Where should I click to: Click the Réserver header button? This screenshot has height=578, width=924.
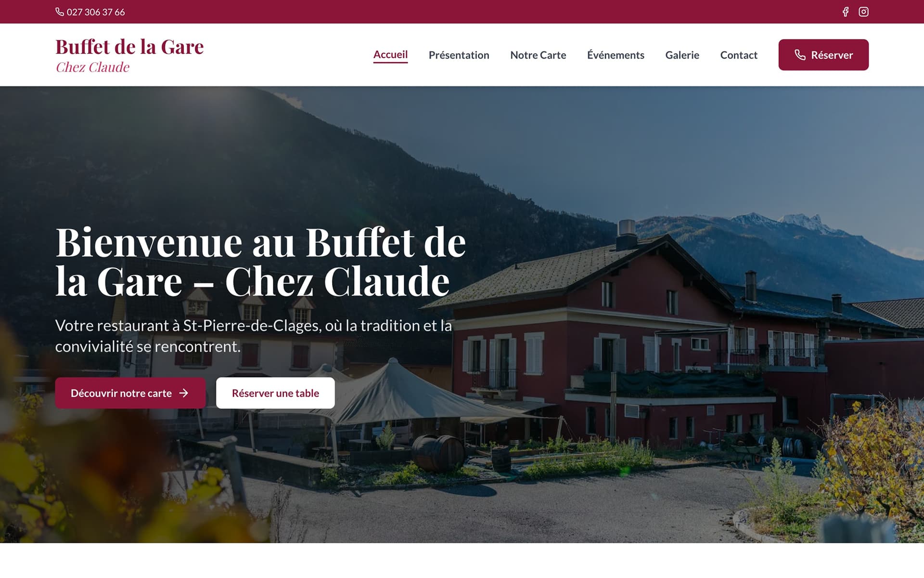(823, 55)
